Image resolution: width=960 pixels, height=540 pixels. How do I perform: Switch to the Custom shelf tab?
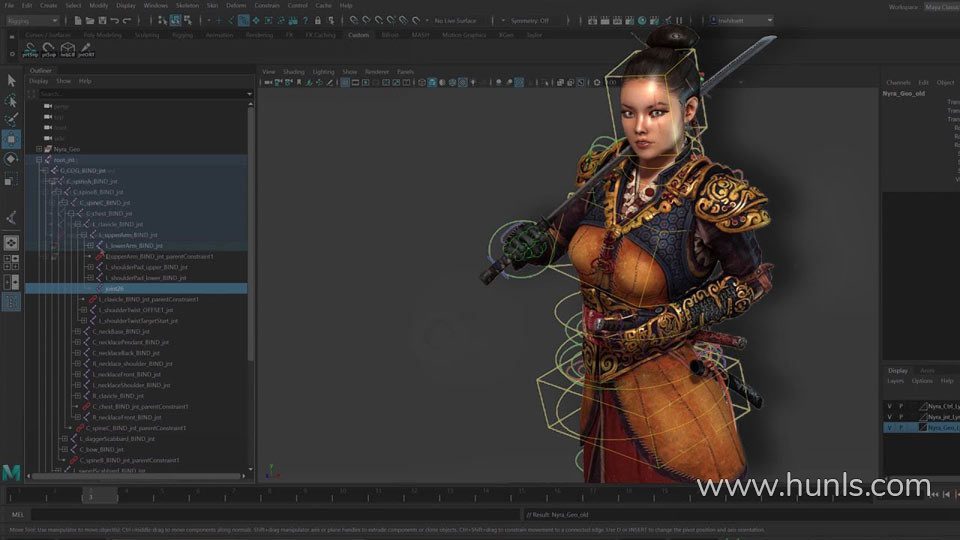[x=358, y=35]
